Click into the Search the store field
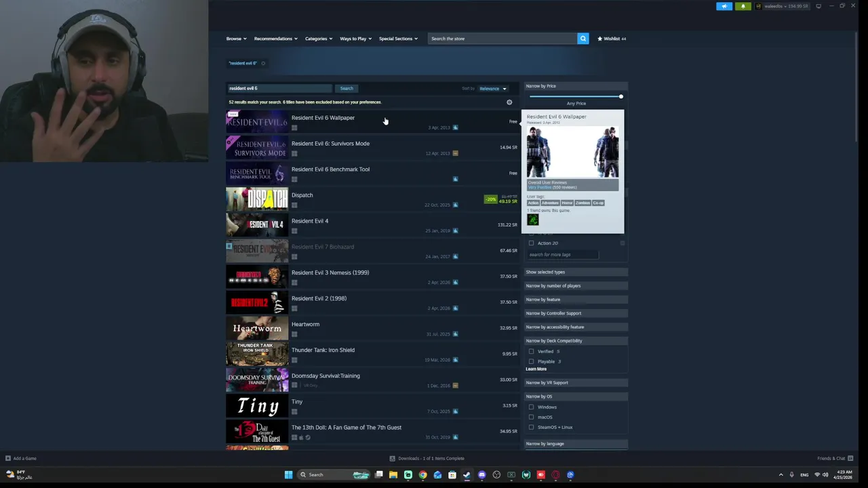Viewport: 868px width, 488px height. [x=502, y=39]
